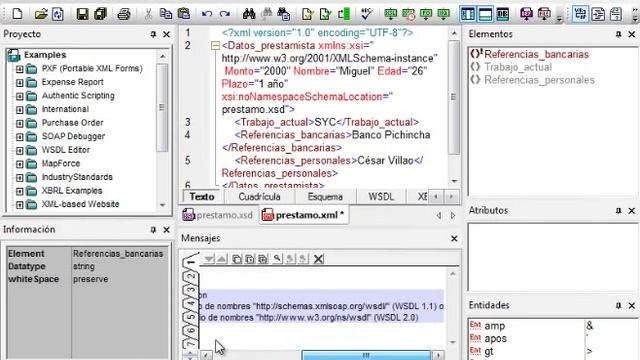Toggle the word wrap toolbar button
Screen dimensions: 640x360
pyautogui.click(x=580, y=14)
